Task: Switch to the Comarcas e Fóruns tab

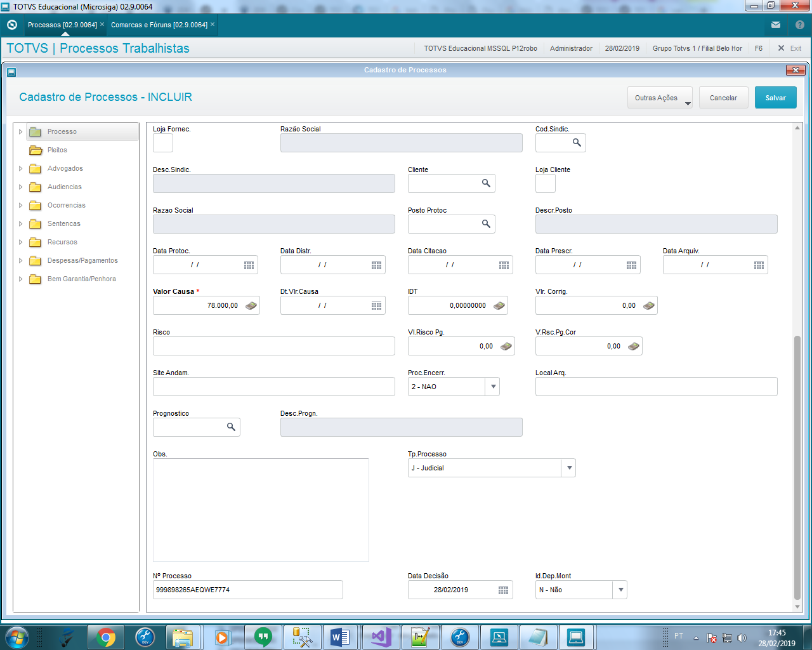Action: tap(159, 25)
